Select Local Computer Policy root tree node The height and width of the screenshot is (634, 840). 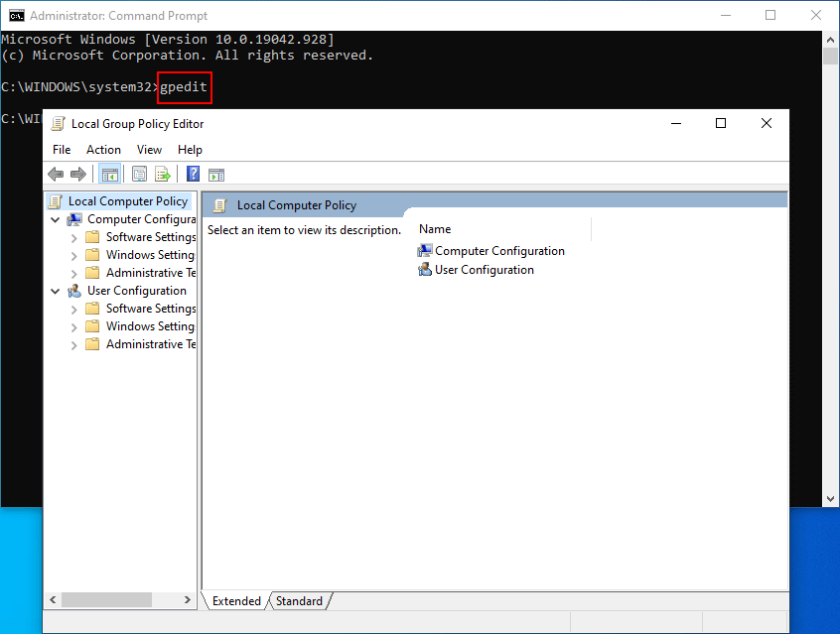coord(127,201)
